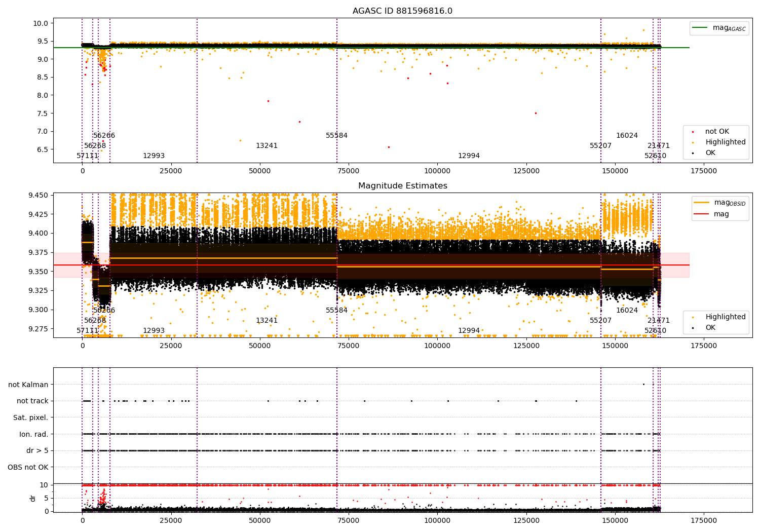Viewport: 760px width, 532px height.
Task: Click the 'dr' y-axis label in bottom plot
Action: (33, 498)
